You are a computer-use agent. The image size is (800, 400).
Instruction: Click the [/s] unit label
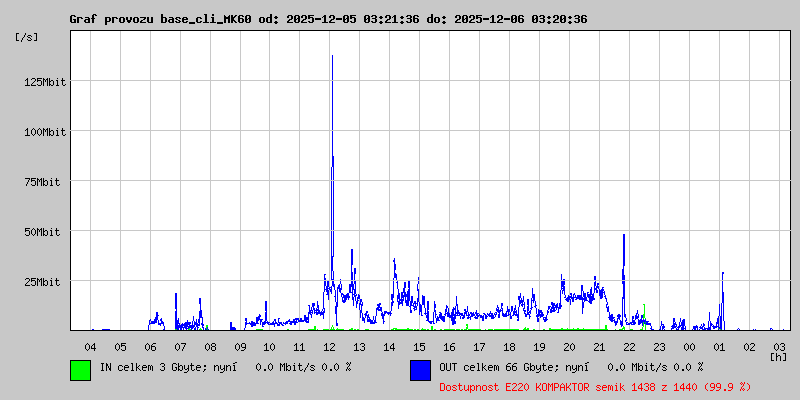[26, 36]
